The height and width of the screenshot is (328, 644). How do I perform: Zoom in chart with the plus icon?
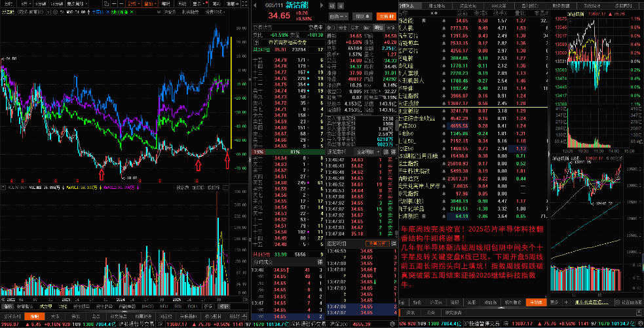pos(114,4)
